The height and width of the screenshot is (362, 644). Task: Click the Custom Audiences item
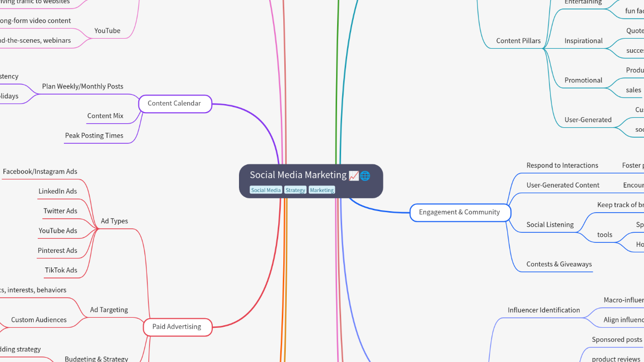click(39, 320)
